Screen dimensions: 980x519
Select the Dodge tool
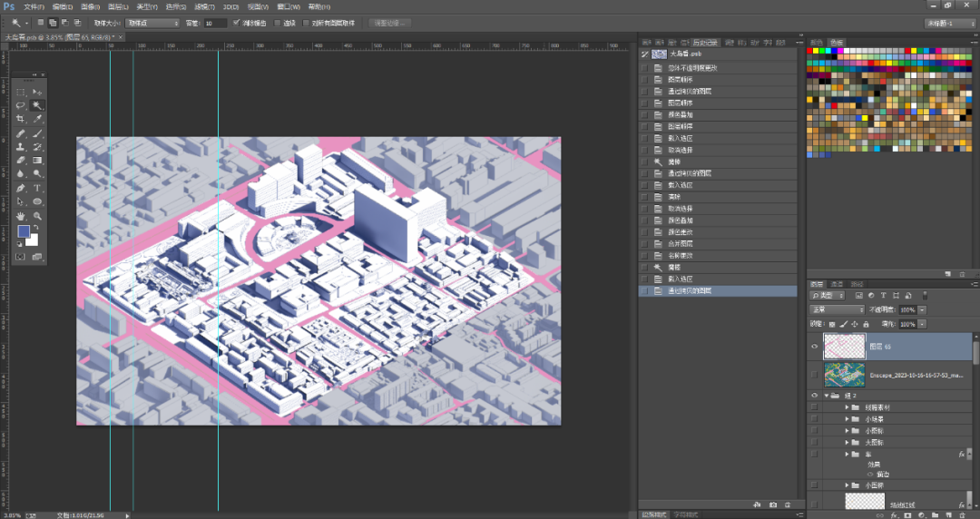37,174
